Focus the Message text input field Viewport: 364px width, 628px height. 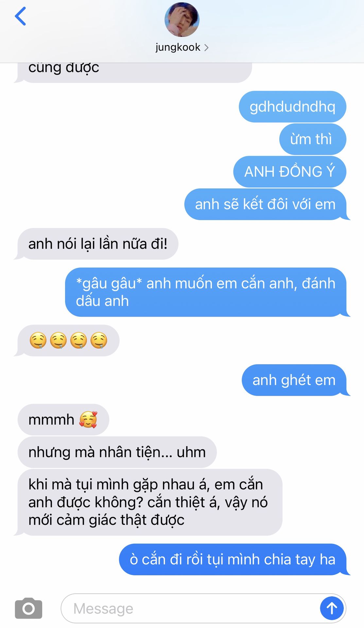click(x=190, y=608)
